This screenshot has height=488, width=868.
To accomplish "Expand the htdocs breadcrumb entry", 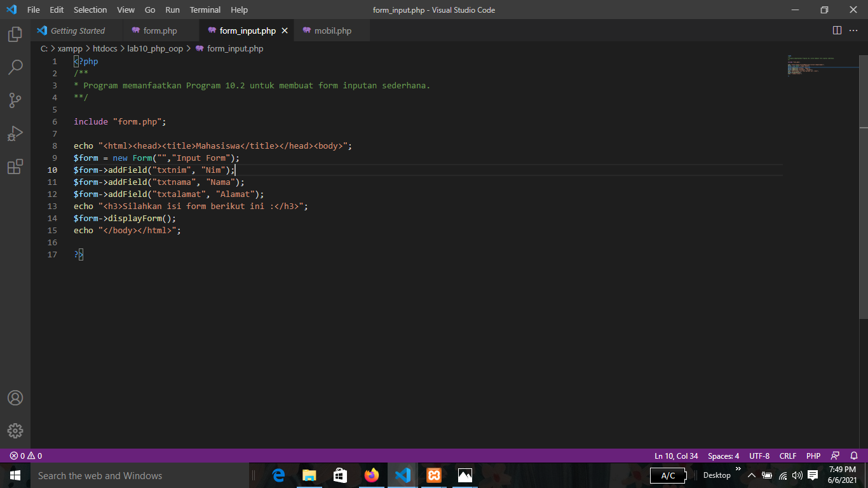I will [x=104, y=48].
